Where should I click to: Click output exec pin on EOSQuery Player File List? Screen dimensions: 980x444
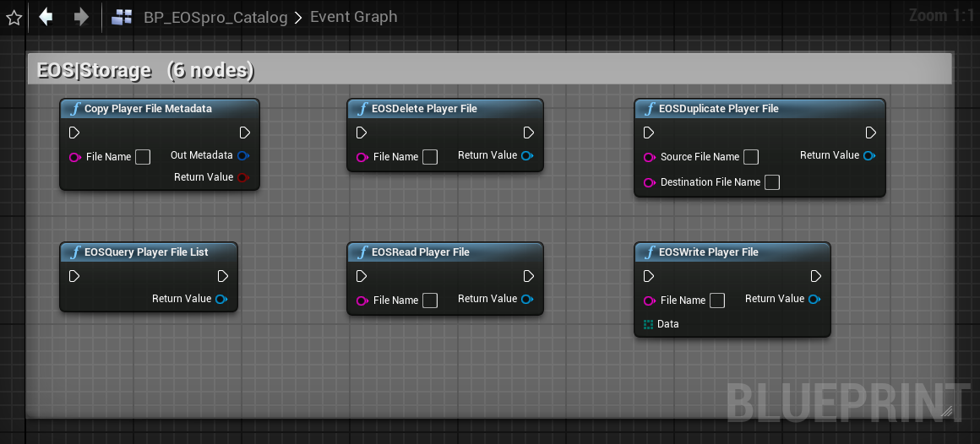tap(223, 276)
